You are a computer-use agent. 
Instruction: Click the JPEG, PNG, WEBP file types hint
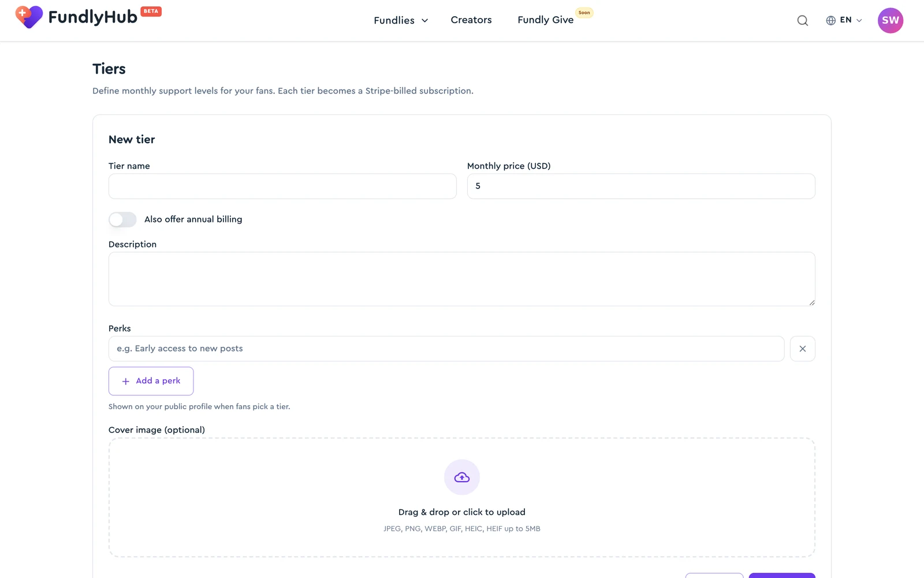pyautogui.click(x=461, y=529)
